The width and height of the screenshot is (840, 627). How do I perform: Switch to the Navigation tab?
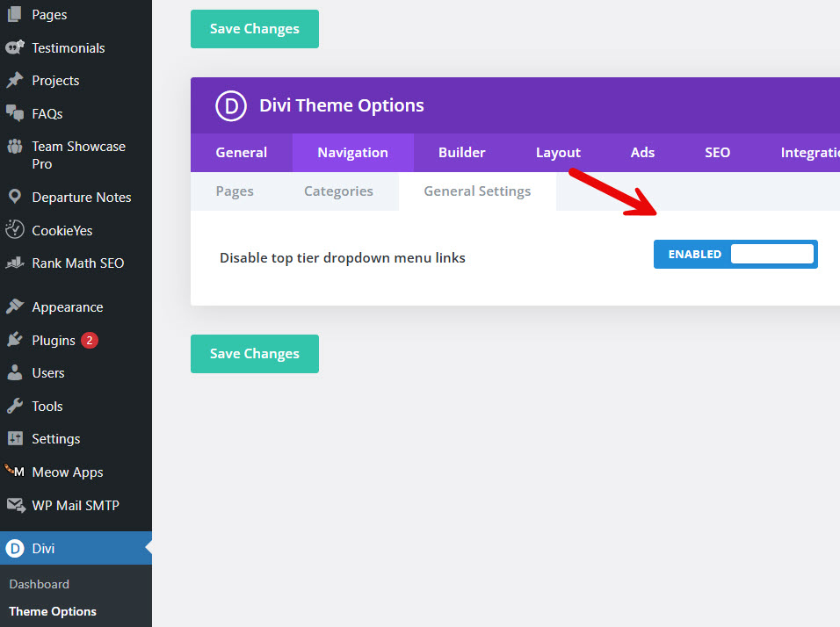(x=352, y=153)
